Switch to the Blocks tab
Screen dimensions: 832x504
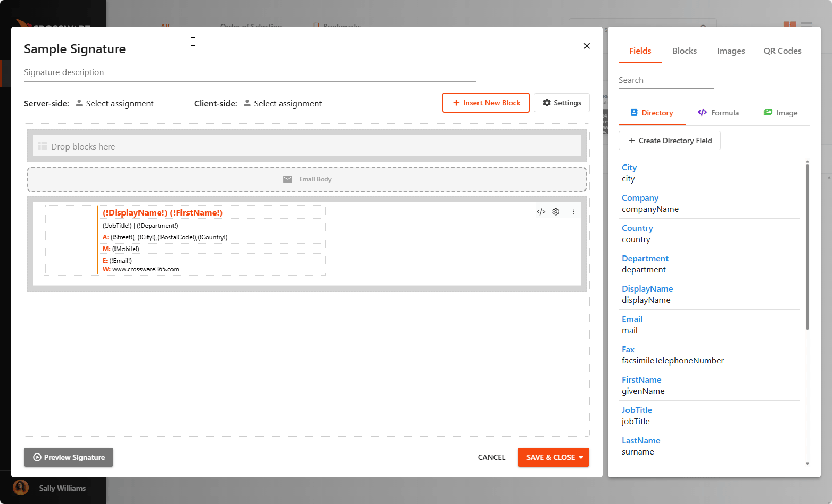point(684,51)
